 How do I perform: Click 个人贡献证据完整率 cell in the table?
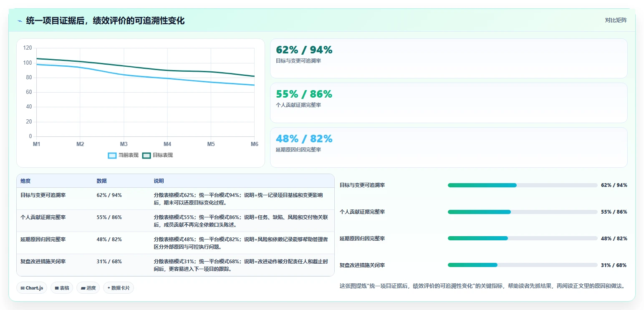(x=43, y=217)
